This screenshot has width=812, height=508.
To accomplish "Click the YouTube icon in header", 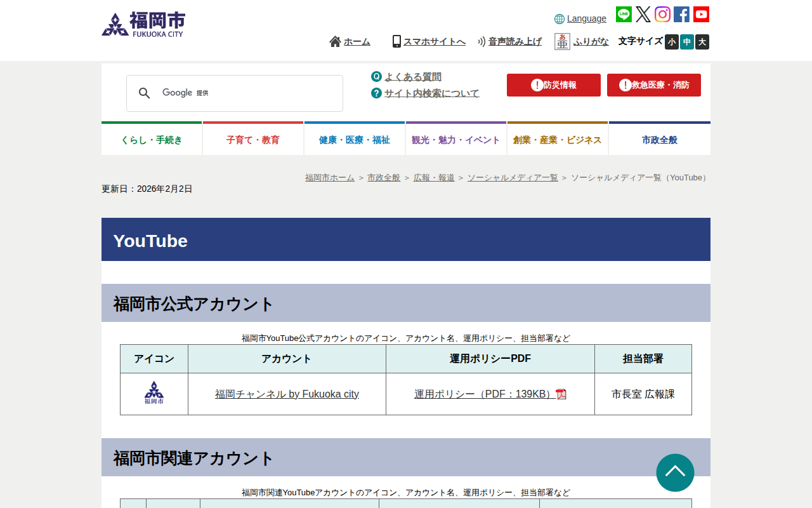I will coord(701,15).
